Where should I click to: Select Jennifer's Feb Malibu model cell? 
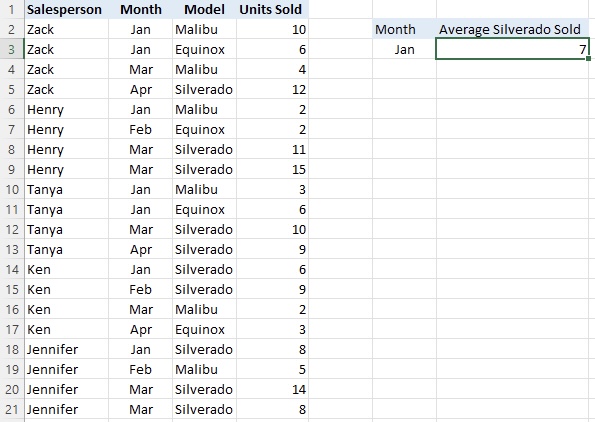[x=204, y=369]
